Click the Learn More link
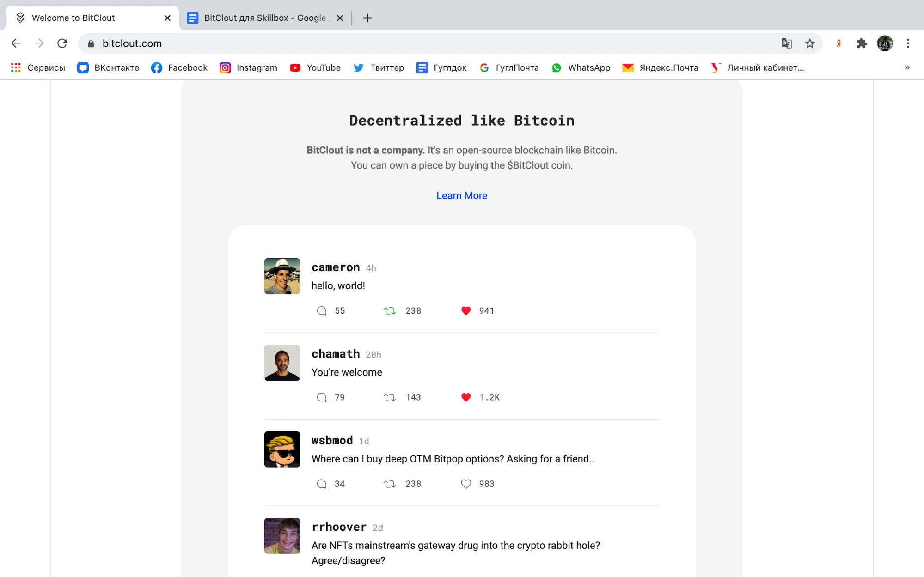 point(461,195)
